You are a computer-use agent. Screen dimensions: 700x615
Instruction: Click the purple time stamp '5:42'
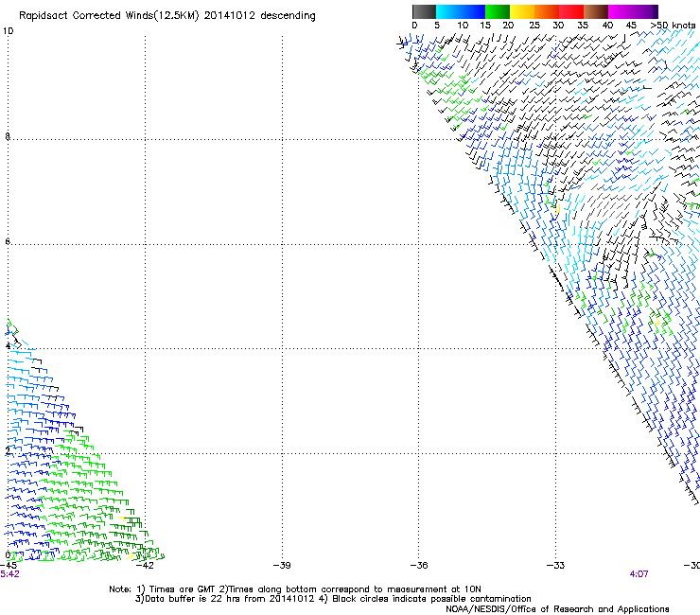[x=9, y=574]
